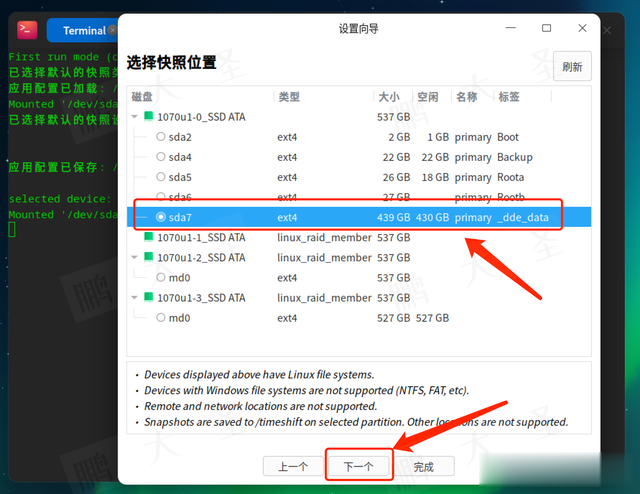This screenshot has height=494, width=640.
Task: Click the 'Backup' label text
Action: point(515,157)
